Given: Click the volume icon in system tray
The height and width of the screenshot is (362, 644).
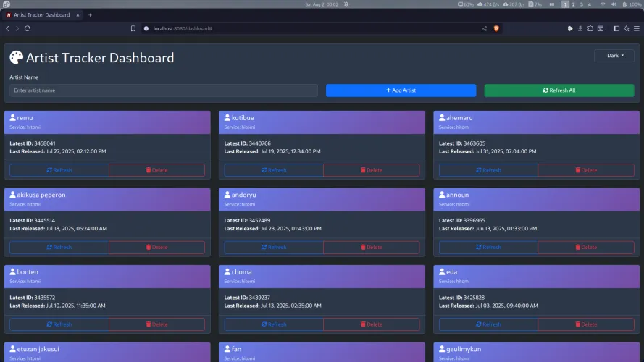Looking at the screenshot, I should pyautogui.click(x=614, y=4).
